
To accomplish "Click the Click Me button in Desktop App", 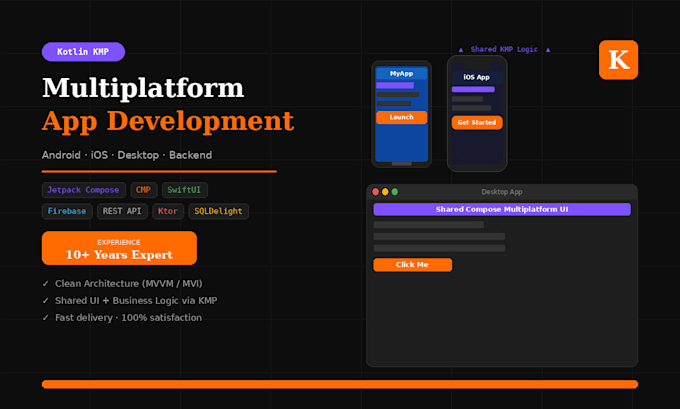I will coord(412,265).
